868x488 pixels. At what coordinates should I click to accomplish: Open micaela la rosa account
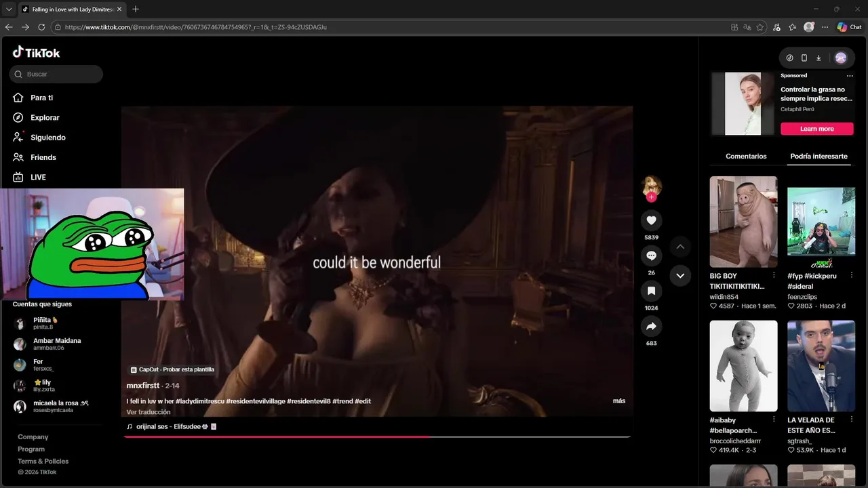[60, 406]
